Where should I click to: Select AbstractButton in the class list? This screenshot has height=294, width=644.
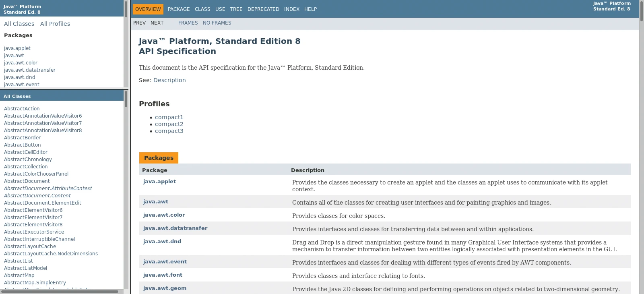23,145
